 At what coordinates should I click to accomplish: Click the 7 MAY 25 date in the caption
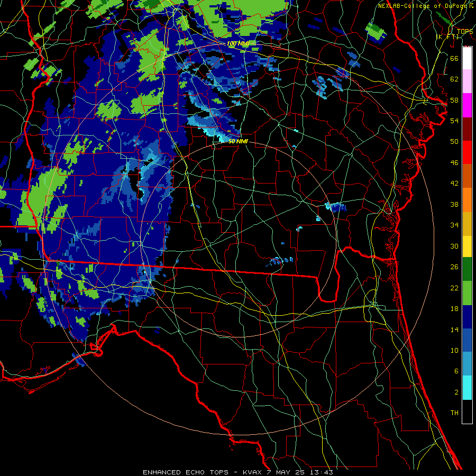pyautogui.click(x=286, y=472)
